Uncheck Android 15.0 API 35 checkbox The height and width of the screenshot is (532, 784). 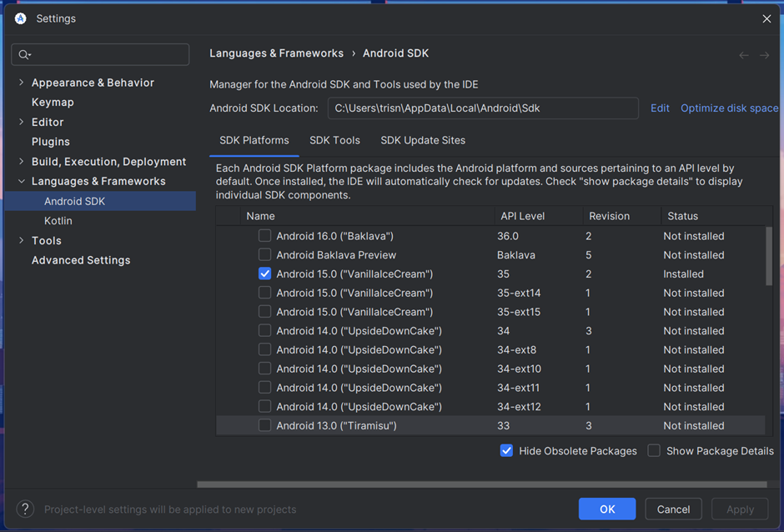point(264,274)
